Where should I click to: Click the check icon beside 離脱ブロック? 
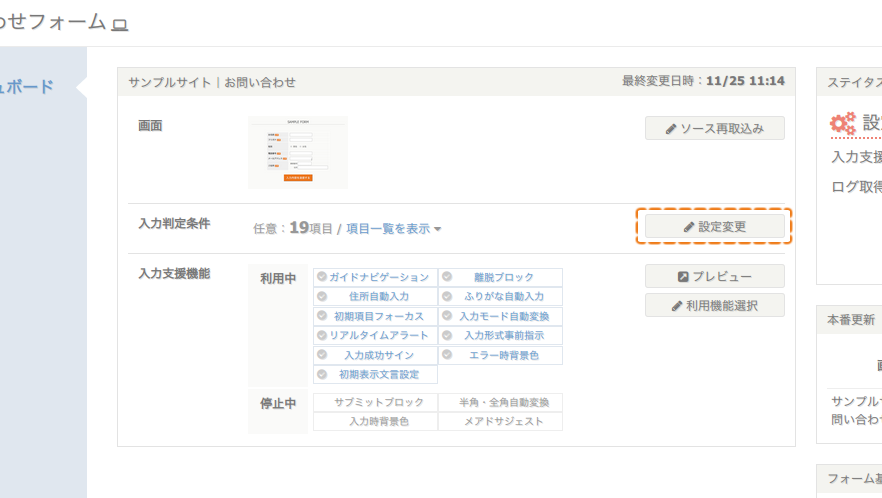[x=447, y=276]
